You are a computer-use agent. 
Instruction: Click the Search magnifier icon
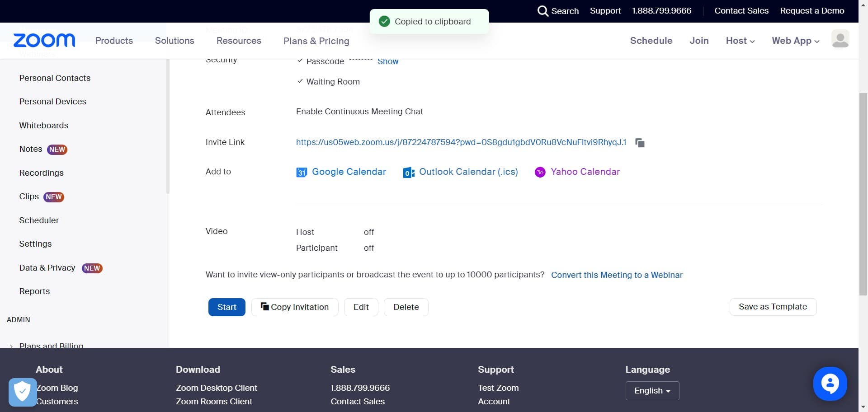(542, 11)
